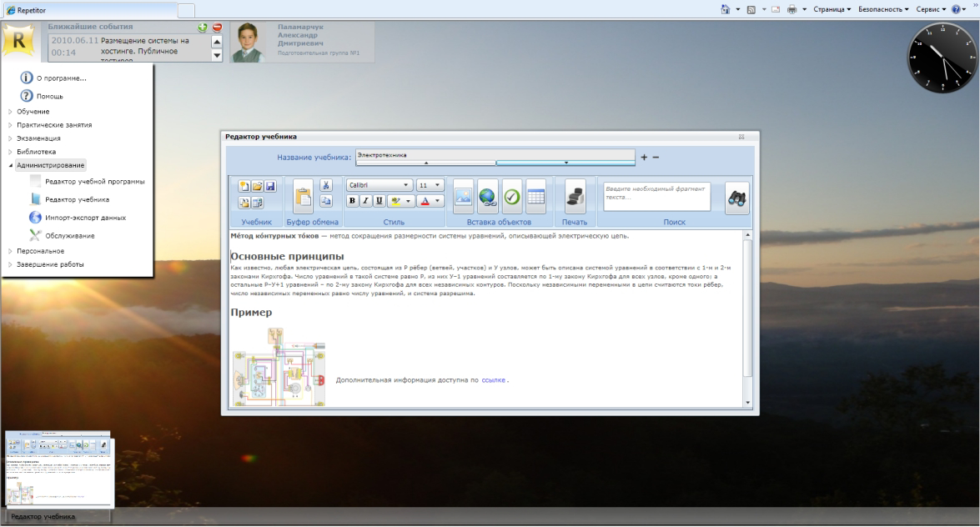Open the browser's Страница menu
Image resolution: width=980 pixels, height=527 pixels.
tap(832, 9)
